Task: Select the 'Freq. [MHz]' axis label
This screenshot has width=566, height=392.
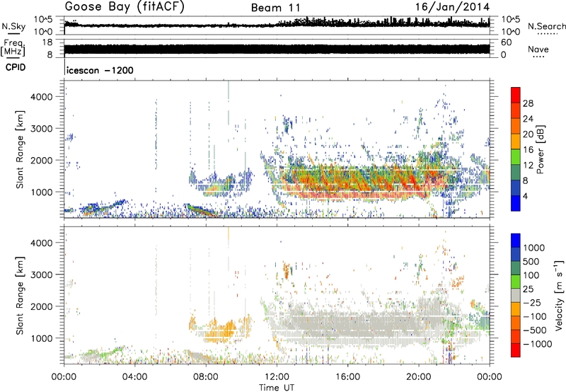Action: click(x=13, y=47)
